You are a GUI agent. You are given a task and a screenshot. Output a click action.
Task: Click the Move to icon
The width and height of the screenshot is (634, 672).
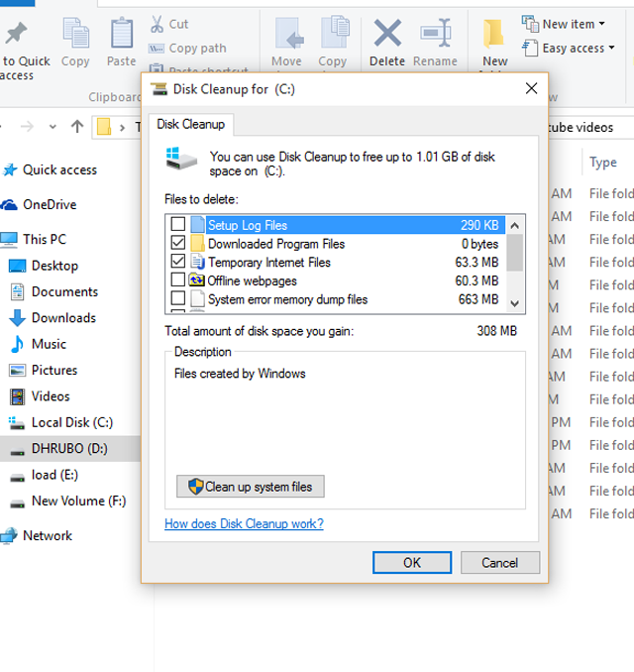[x=287, y=34]
